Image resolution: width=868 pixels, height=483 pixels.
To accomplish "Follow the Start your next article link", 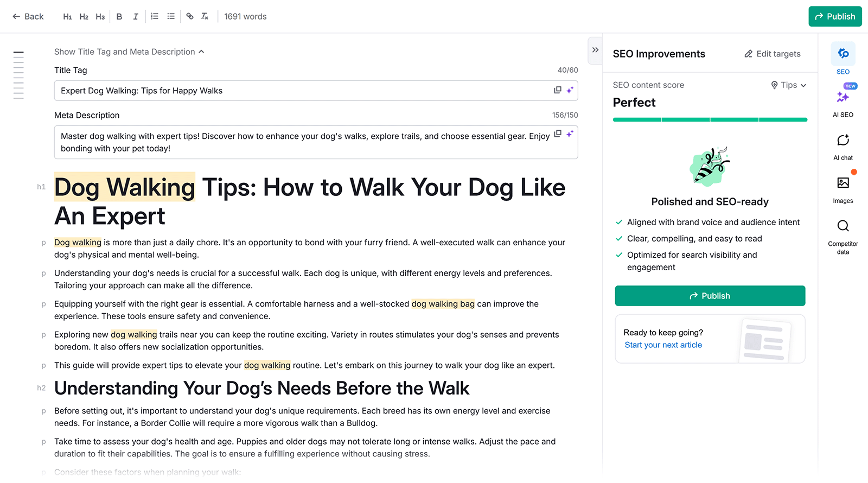I will click(x=663, y=345).
